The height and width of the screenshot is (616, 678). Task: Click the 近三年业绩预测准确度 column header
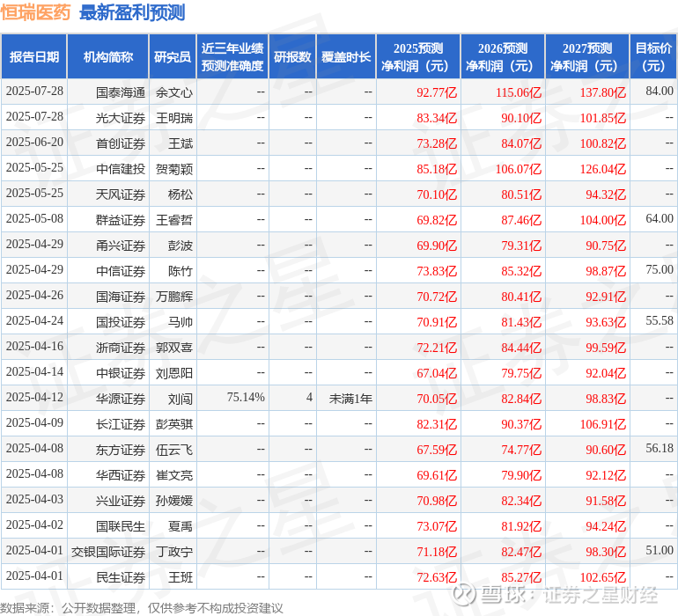tap(232, 57)
